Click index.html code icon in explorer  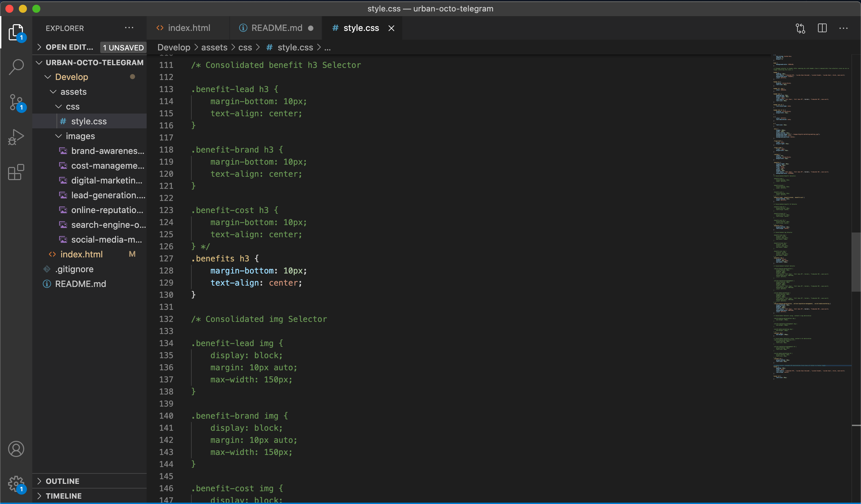pyautogui.click(x=52, y=254)
